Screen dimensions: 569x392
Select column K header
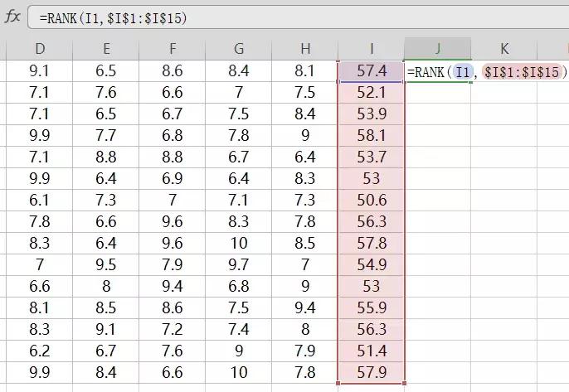504,49
